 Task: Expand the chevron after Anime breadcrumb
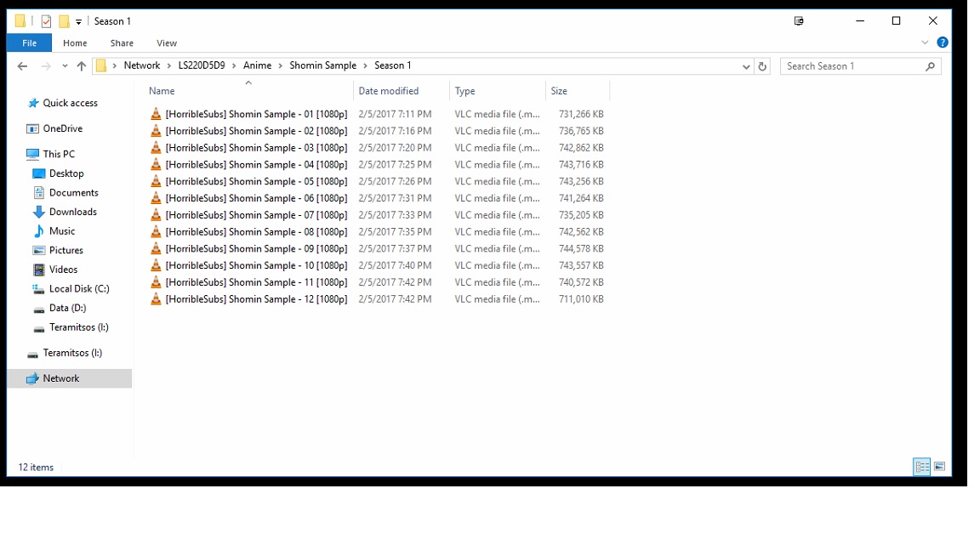tap(281, 65)
